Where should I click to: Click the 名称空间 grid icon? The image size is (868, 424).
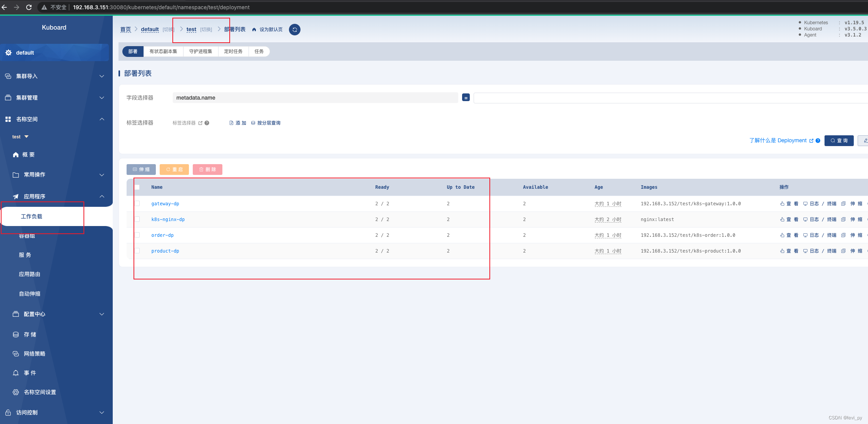[8, 119]
